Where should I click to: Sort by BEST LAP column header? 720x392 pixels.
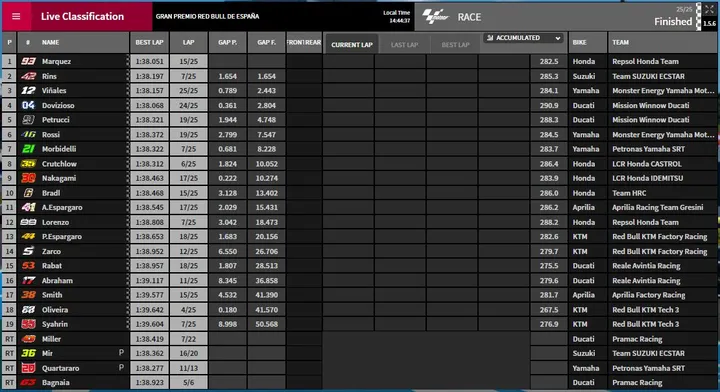(x=149, y=42)
